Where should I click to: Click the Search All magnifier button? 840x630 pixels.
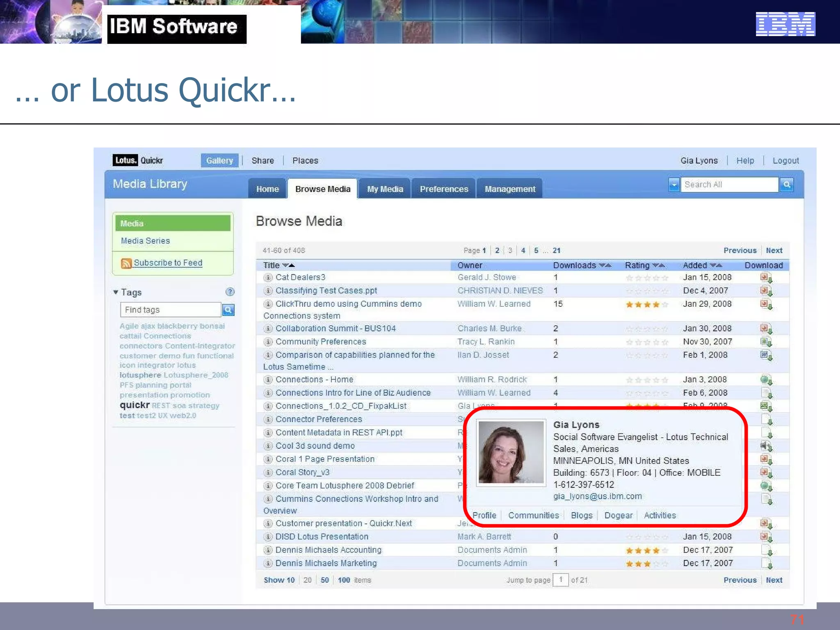pos(786,185)
